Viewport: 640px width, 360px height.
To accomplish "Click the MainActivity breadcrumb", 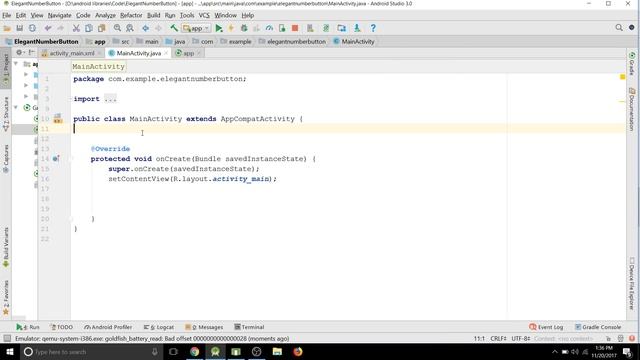I will click(354, 41).
